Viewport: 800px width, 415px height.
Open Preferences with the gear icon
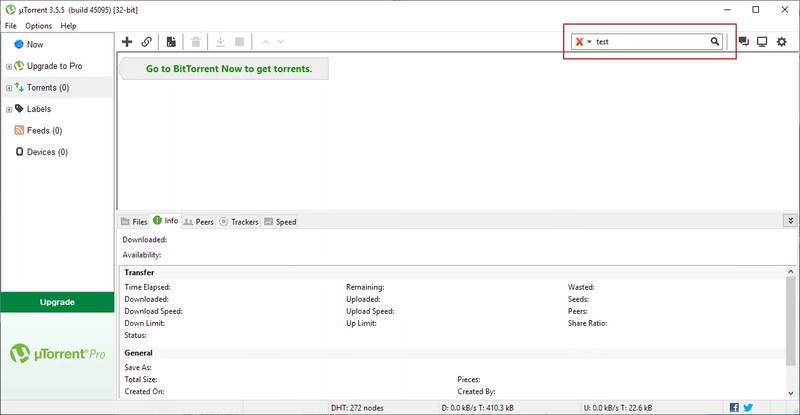782,42
